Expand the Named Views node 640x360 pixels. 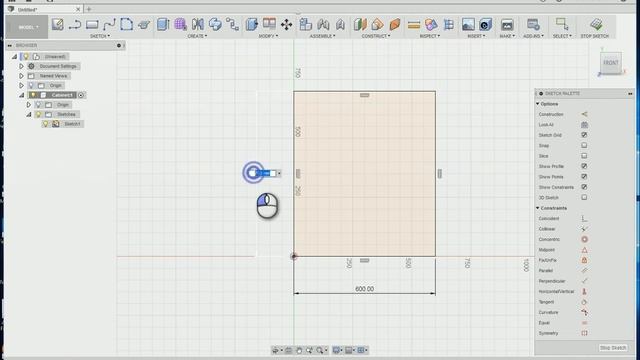(x=21, y=76)
